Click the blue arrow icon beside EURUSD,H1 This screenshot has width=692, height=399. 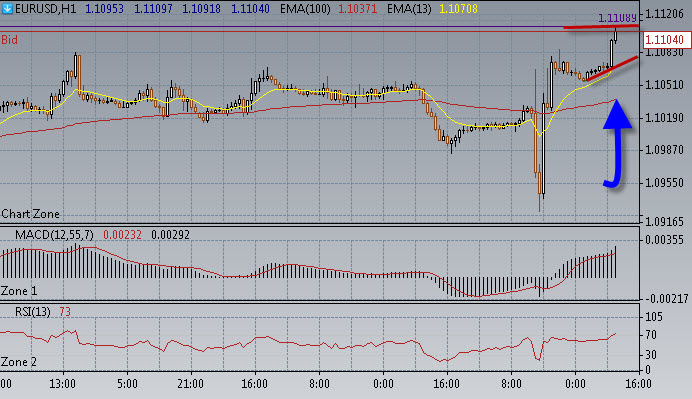[7, 8]
